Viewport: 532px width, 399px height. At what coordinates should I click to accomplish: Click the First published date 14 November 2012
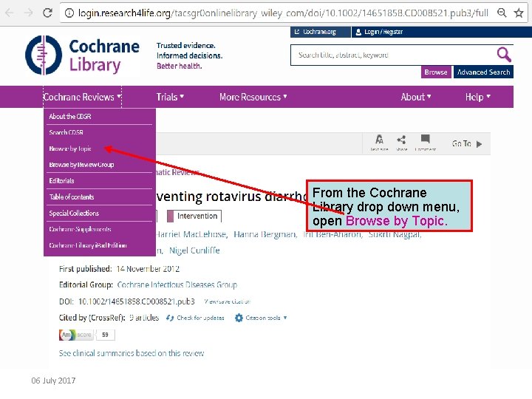tap(148, 269)
